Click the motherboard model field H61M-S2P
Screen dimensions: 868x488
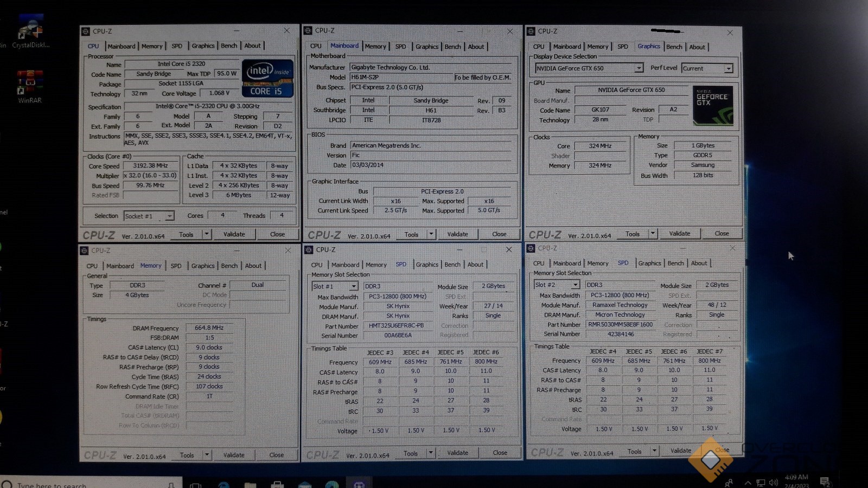click(x=401, y=77)
